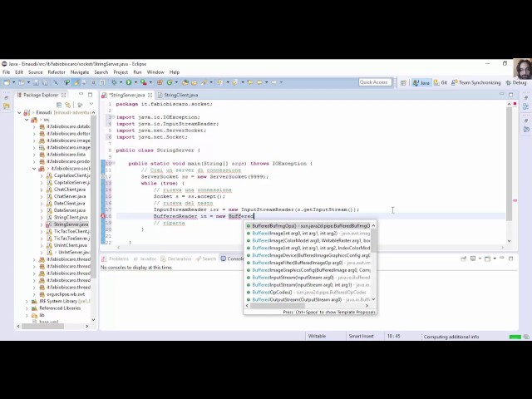Click 'Computing additional info' status text
532x399 pixels.
(x=451, y=337)
